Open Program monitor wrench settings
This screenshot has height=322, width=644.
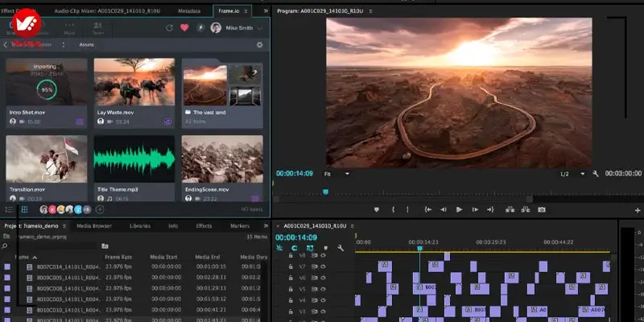(596, 174)
